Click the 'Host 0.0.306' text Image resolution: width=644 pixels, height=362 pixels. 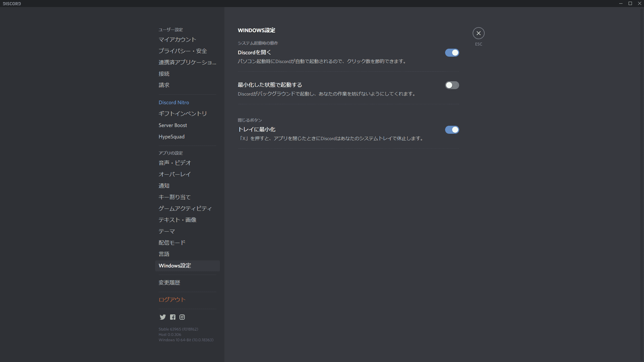pos(170,335)
